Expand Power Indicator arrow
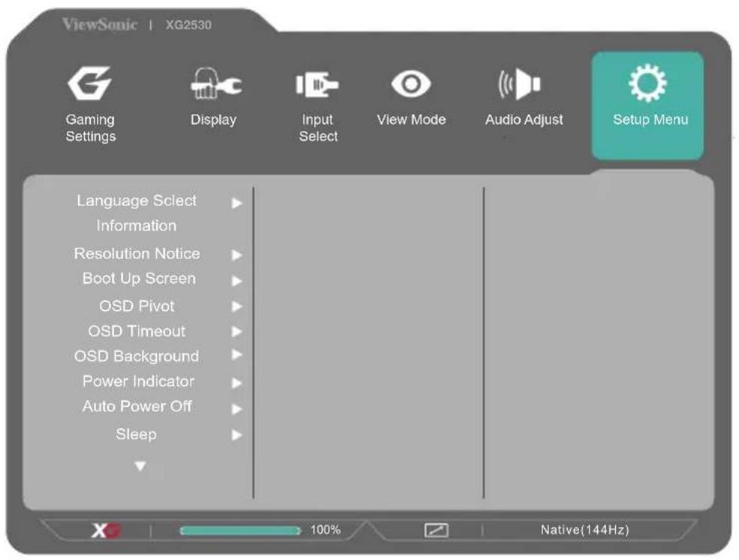Screen dimensions: 739x560 237,383
